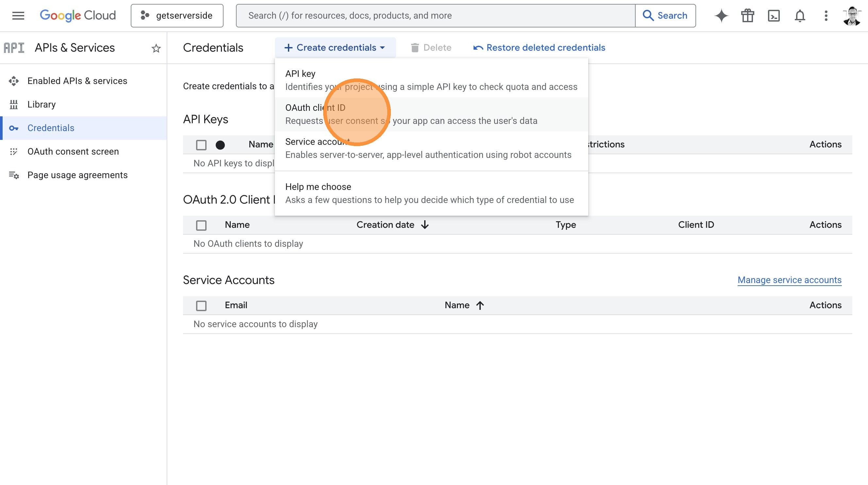Open the getserverside project picker

(177, 15)
